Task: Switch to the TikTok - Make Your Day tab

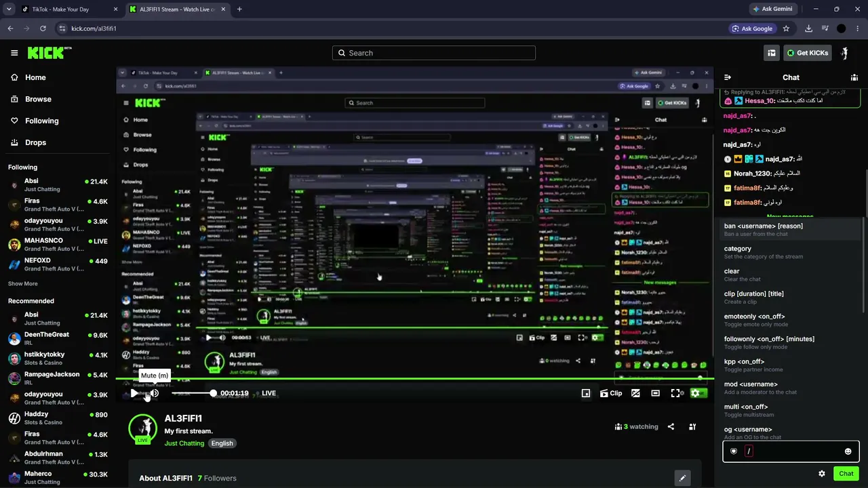Action: click(70, 9)
